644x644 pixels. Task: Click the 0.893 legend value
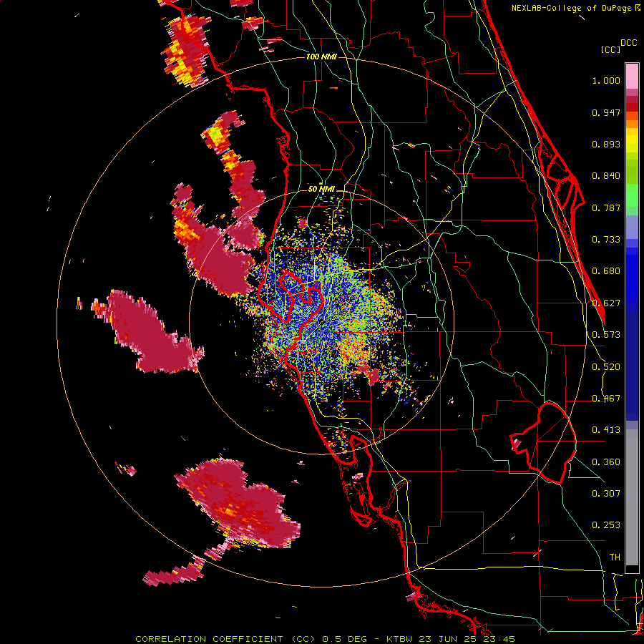point(606,144)
